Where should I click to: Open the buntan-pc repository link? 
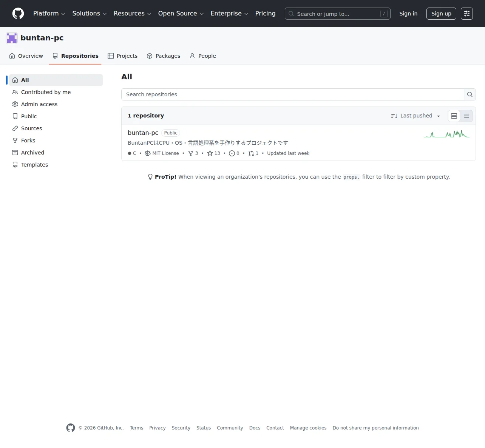(143, 133)
